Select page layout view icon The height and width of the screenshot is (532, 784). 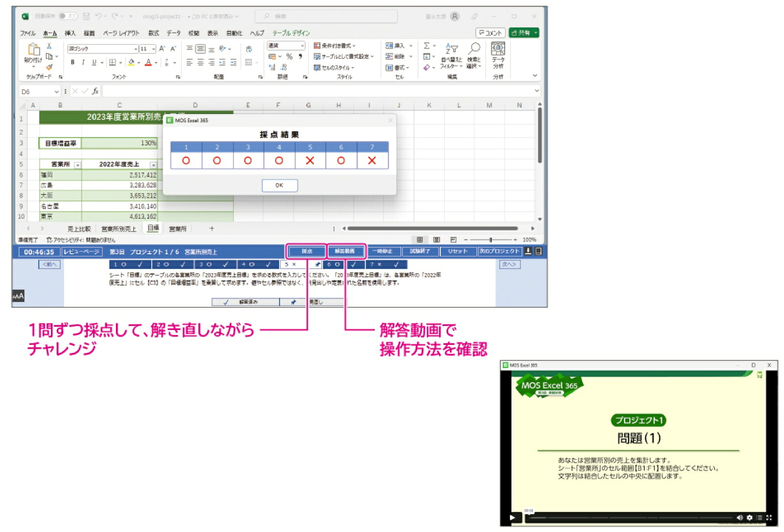(437, 240)
